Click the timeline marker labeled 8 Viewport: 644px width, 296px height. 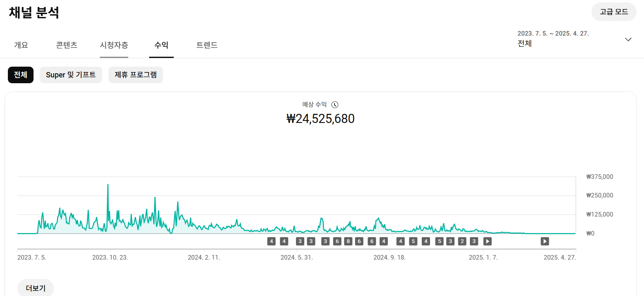(x=348, y=241)
